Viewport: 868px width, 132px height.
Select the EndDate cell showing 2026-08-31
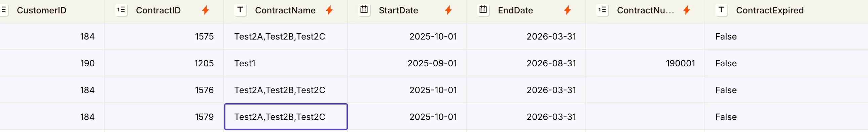coord(526,63)
